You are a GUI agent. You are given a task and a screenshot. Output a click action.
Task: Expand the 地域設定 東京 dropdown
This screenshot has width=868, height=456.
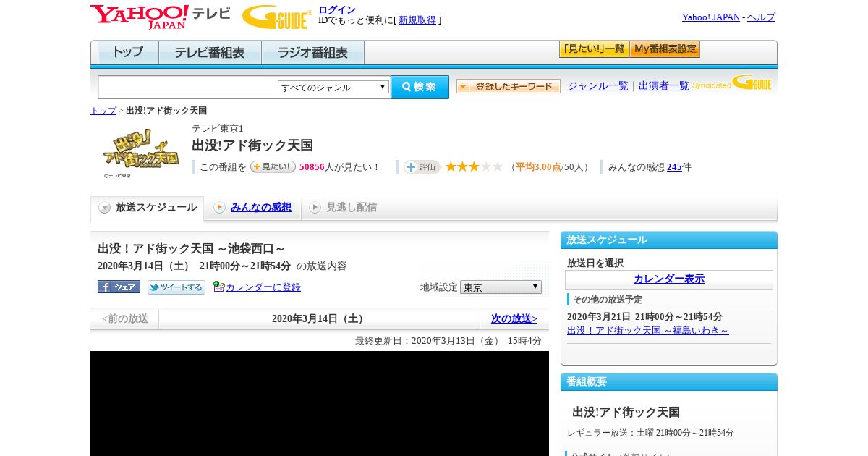click(x=501, y=287)
